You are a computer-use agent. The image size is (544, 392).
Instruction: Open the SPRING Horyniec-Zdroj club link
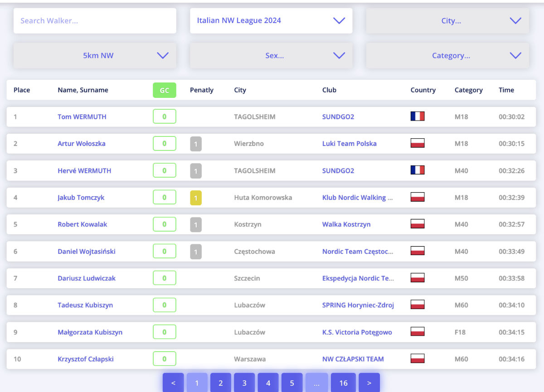(358, 305)
